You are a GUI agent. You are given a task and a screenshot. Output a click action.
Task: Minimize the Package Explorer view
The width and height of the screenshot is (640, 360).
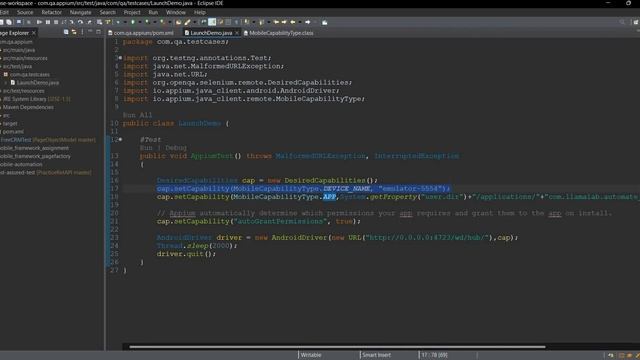90,31
